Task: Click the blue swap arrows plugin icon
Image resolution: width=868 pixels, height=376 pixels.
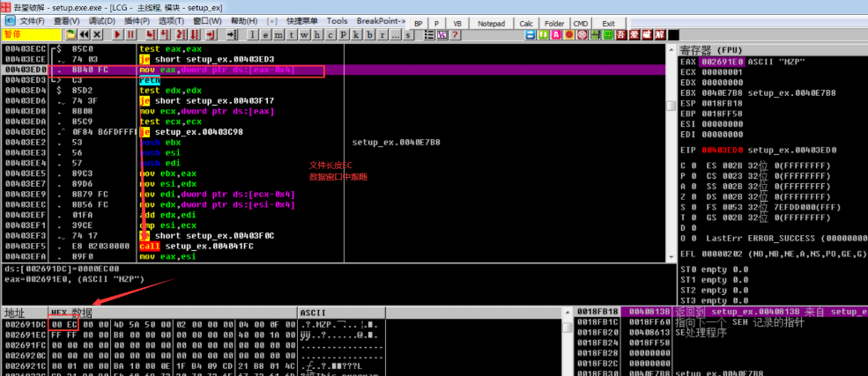Action: tap(530, 34)
